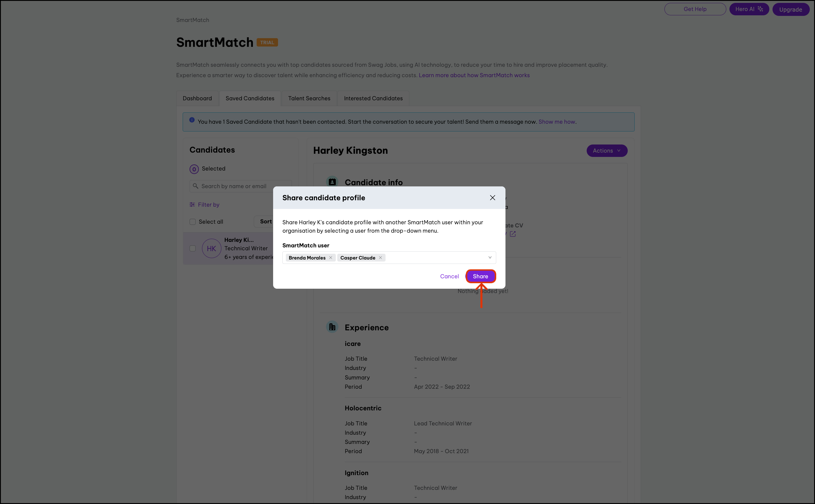Open Hero AI assistant
Image resolution: width=815 pixels, height=504 pixels.
tap(749, 9)
